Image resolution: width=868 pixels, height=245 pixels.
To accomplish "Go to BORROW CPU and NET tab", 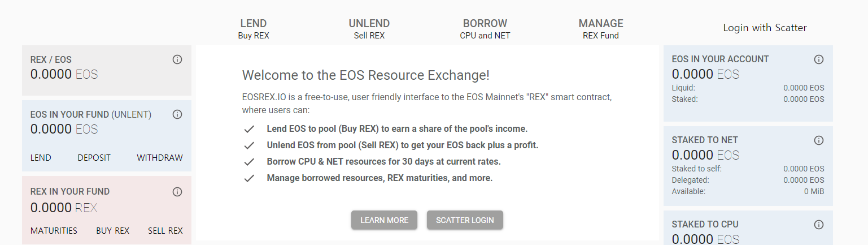I will [485, 29].
